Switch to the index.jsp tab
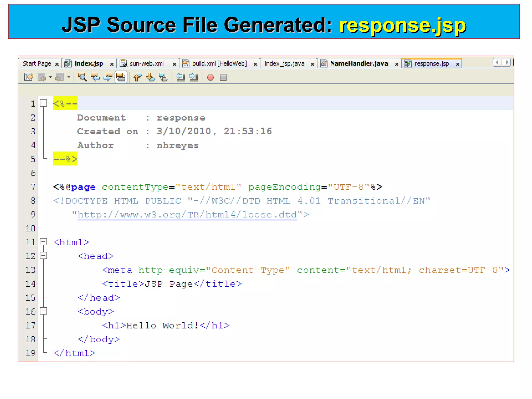This screenshot has width=532, height=399. pos(89,63)
